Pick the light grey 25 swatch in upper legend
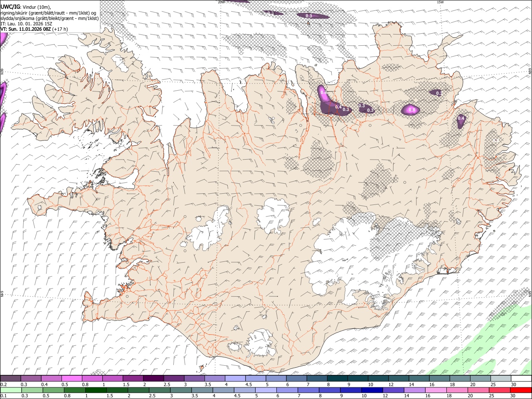Screen dimensions: 532x399 point(500,378)
